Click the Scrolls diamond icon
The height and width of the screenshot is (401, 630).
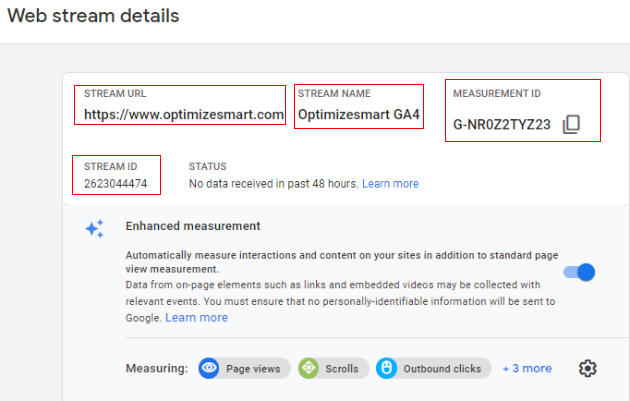pyautogui.click(x=309, y=368)
